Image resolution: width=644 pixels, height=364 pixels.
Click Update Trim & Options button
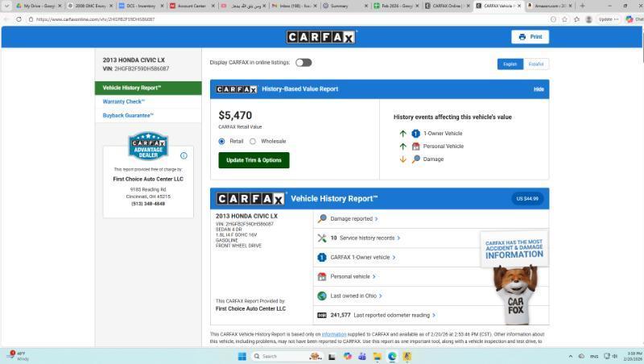(x=254, y=160)
